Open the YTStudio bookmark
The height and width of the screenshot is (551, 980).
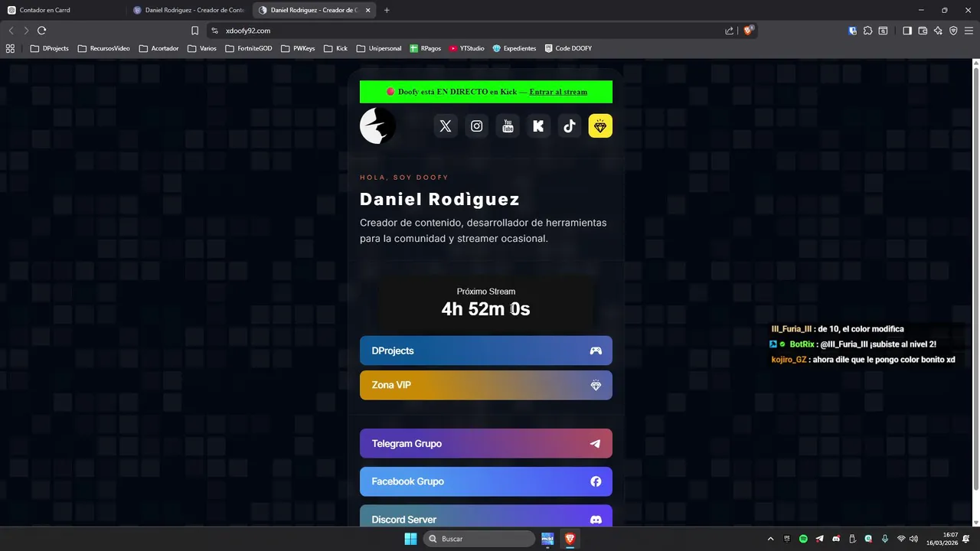pos(467,48)
